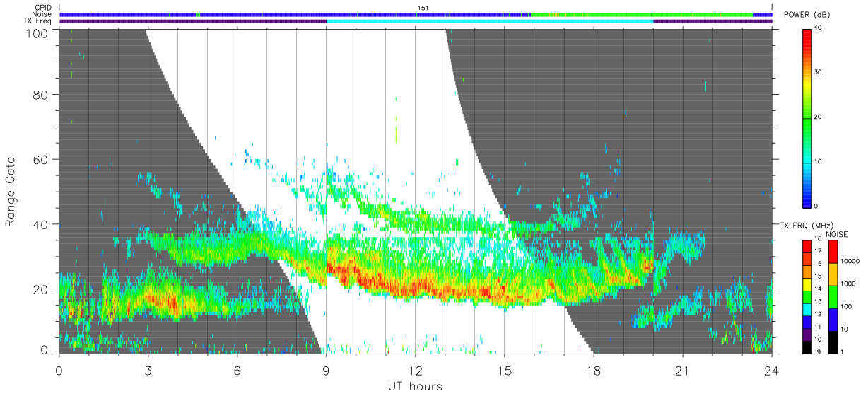Screen dimensions: 868x401
Task: Click the red swatch in the NOISE legend
Action: (833, 252)
